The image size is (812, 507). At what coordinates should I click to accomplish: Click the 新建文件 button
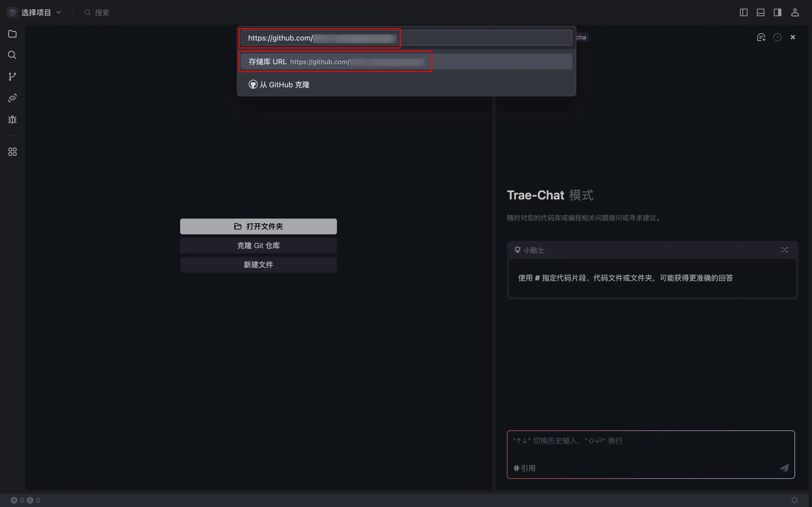(x=258, y=264)
